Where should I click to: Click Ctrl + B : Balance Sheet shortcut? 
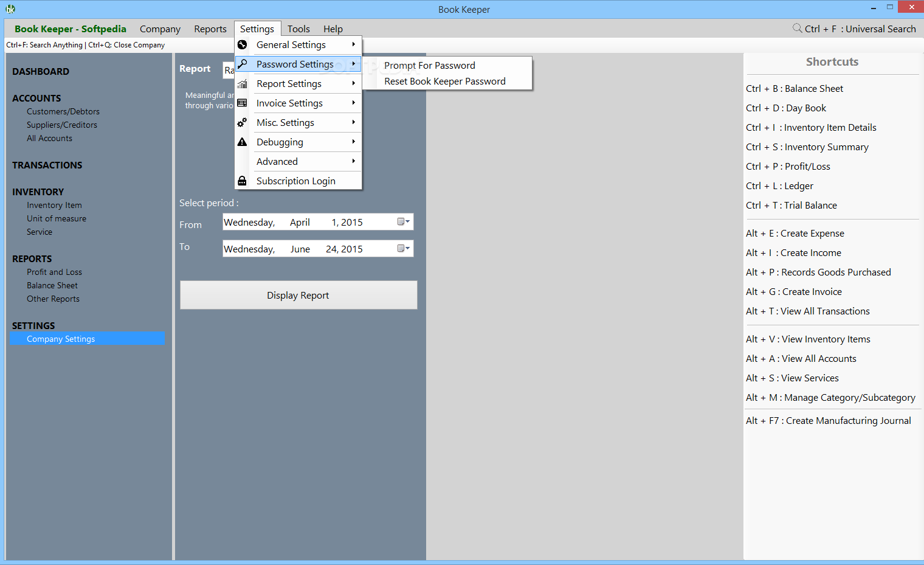click(795, 88)
